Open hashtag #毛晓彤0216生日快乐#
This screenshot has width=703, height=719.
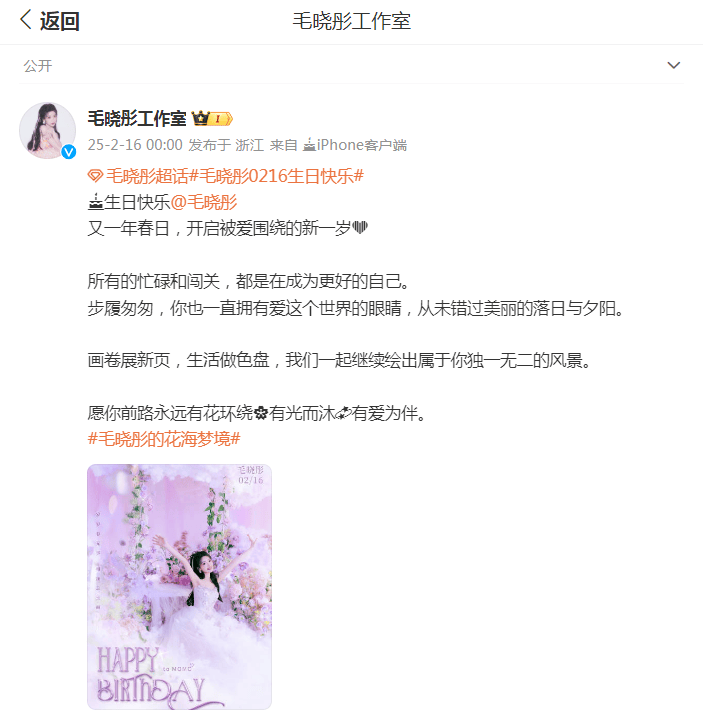(277, 176)
